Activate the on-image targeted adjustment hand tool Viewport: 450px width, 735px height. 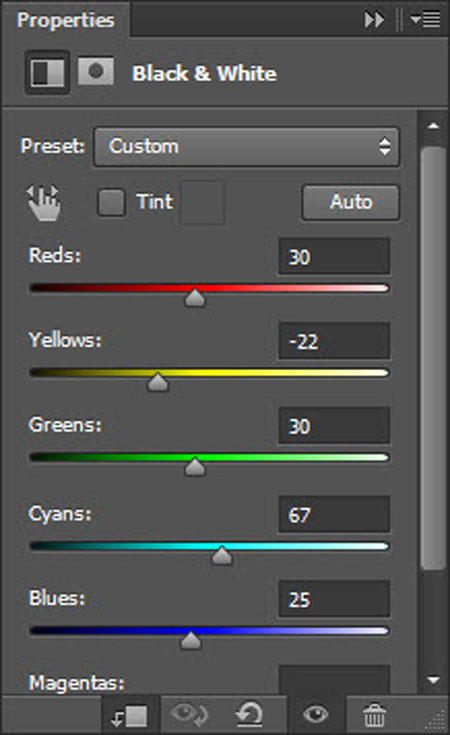(x=43, y=202)
